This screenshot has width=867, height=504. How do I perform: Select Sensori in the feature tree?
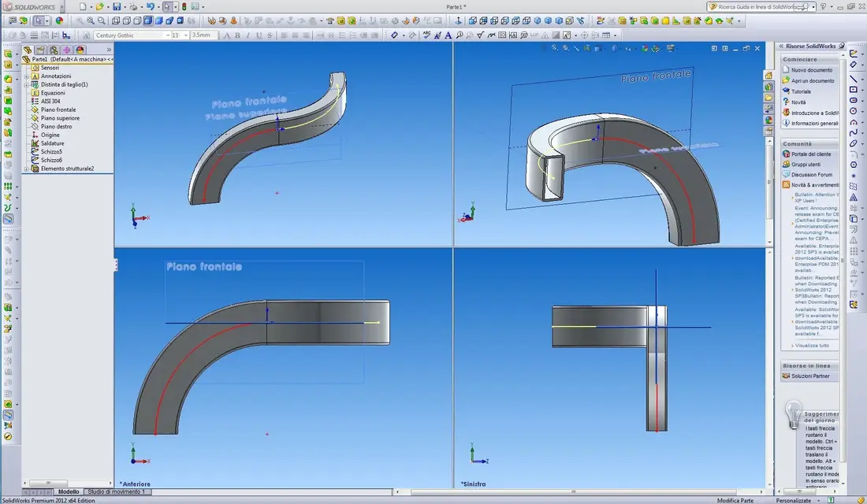tap(49, 68)
